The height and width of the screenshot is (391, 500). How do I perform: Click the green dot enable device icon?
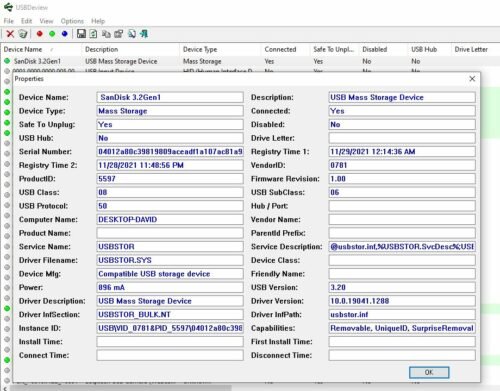tap(52, 34)
